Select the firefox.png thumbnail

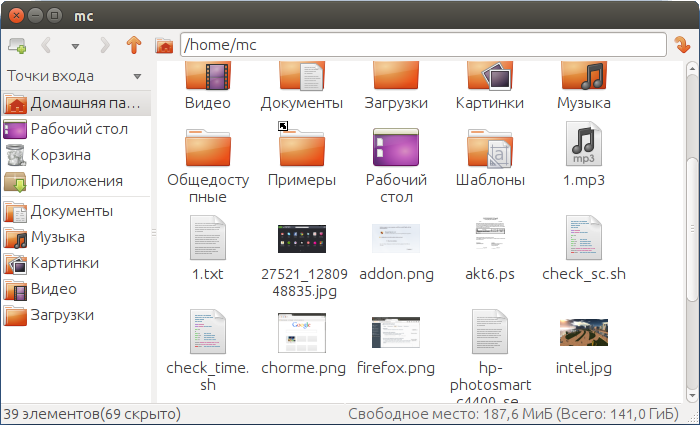click(x=396, y=333)
